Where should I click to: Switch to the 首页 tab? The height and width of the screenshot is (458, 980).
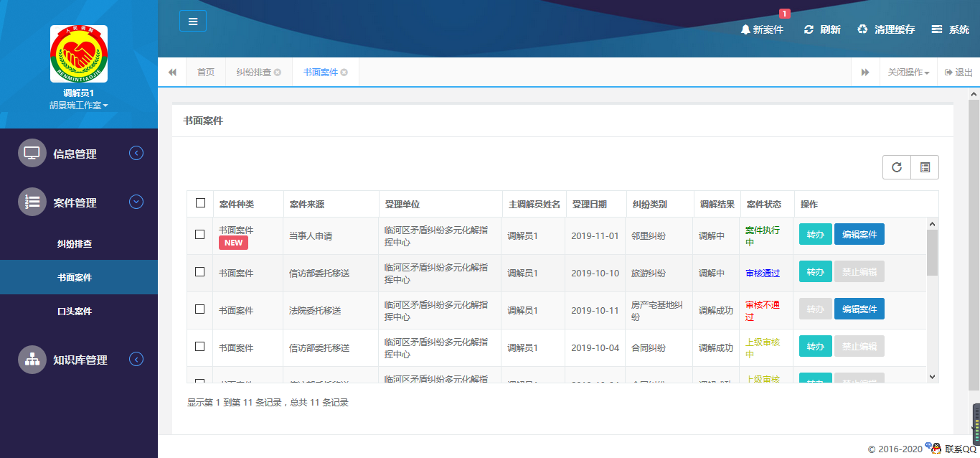206,72
